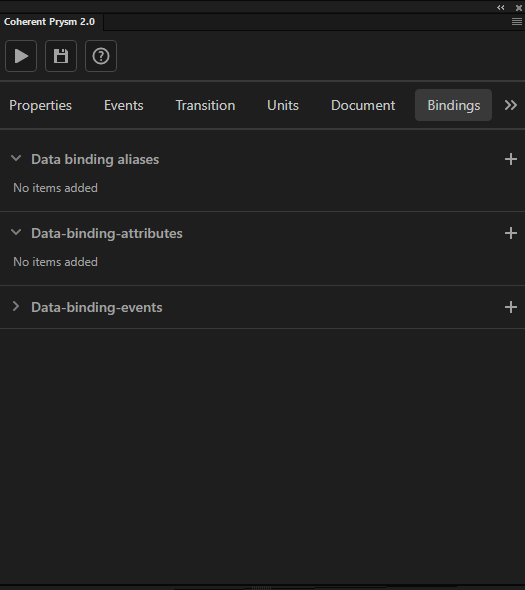Switch to the Properties tab
Image resolution: width=525 pixels, height=590 pixels.
coord(40,105)
